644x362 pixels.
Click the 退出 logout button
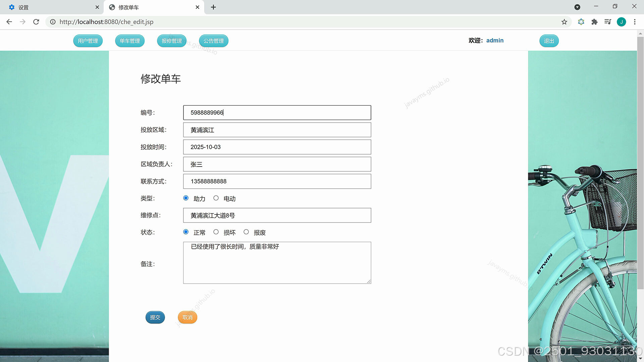[x=549, y=41]
